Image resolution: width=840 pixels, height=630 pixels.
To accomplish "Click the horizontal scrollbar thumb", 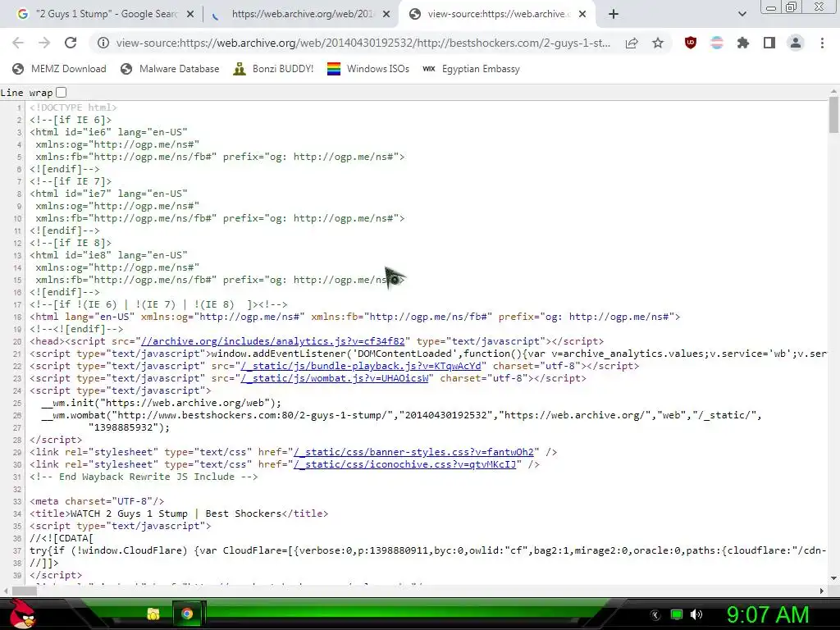I will coord(24,591).
